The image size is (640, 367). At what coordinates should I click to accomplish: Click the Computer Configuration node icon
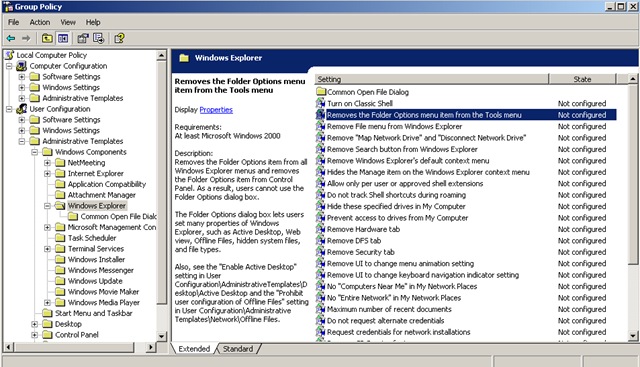tap(21, 66)
